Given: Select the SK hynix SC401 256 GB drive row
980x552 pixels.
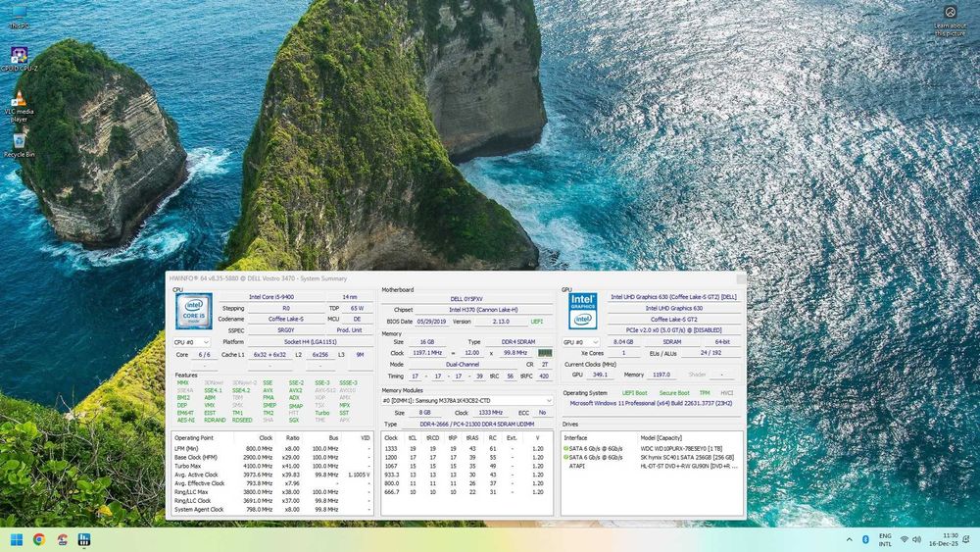Looking at the screenshot, I should pyautogui.click(x=652, y=458).
